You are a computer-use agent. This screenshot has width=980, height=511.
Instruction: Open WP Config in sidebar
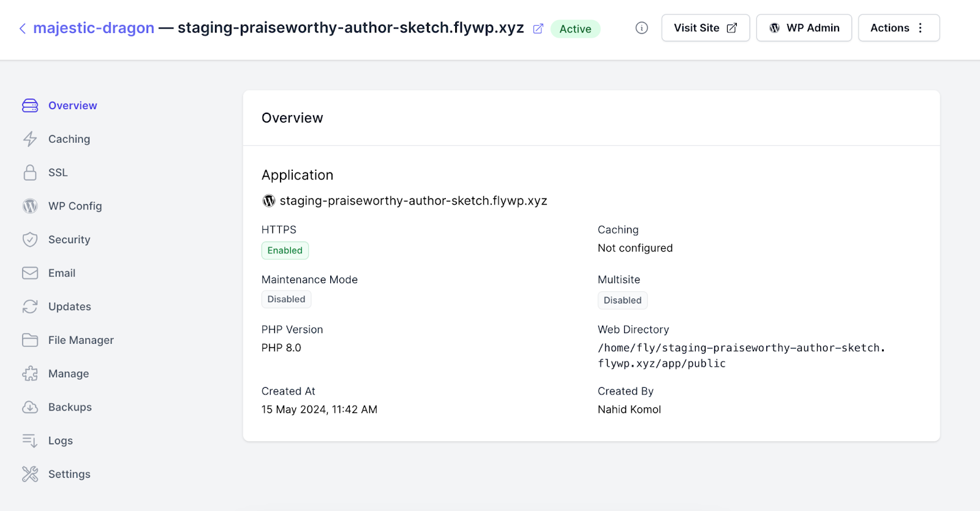pos(62,206)
